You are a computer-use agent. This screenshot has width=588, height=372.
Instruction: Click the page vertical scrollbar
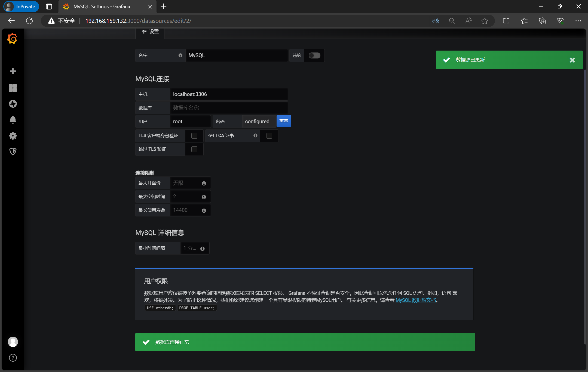pos(585,207)
